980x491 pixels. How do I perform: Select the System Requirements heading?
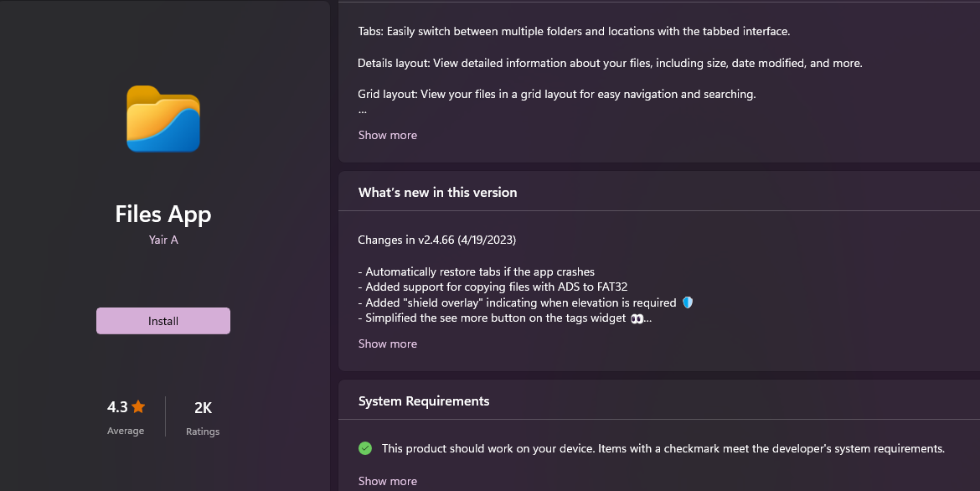(x=424, y=401)
